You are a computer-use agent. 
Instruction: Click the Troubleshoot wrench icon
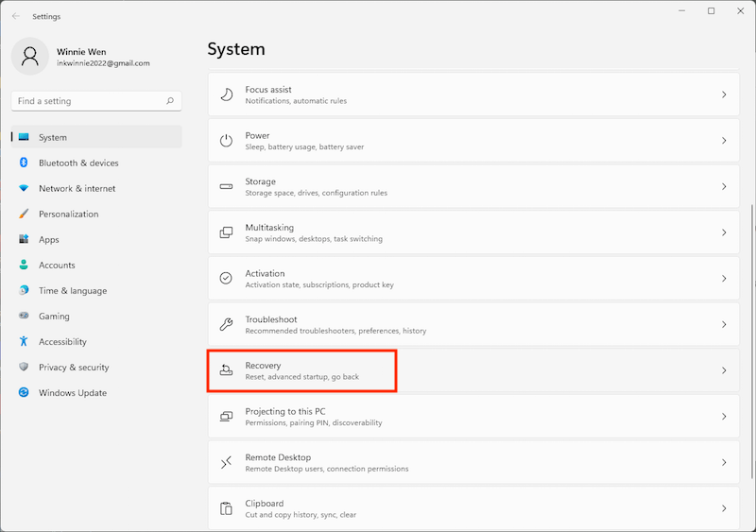pyautogui.click(x=226, y=324)
